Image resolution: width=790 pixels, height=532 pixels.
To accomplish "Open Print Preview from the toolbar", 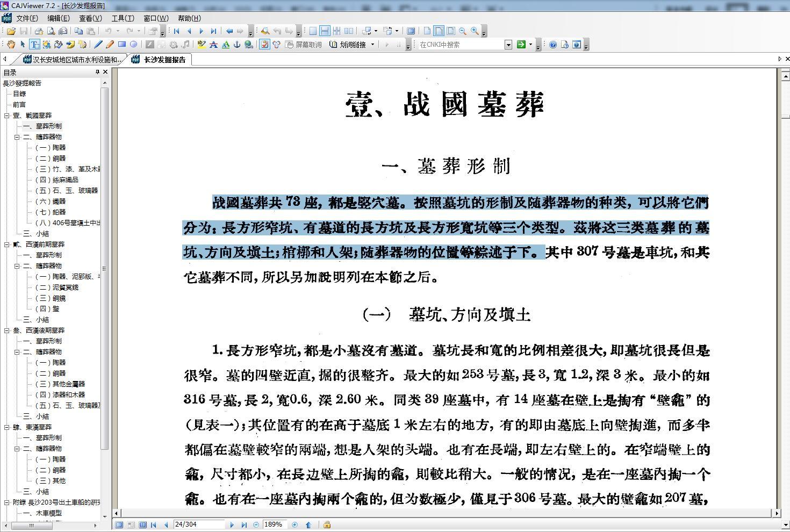I will [51, 31].
